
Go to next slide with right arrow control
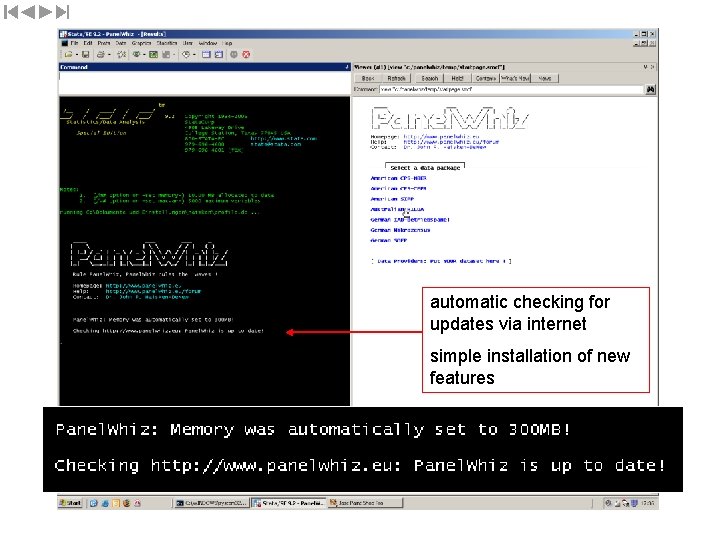[45, 12]
